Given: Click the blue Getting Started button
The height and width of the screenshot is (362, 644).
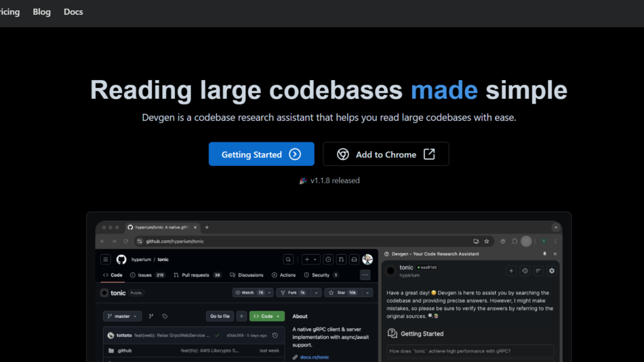Looking at the screenshot, I should point(261,154).
